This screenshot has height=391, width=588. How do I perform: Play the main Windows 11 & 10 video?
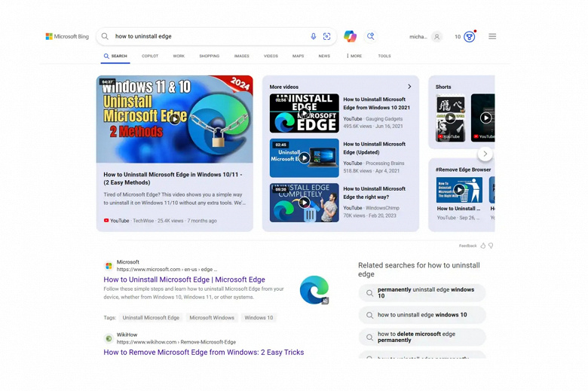coord(174,119)
